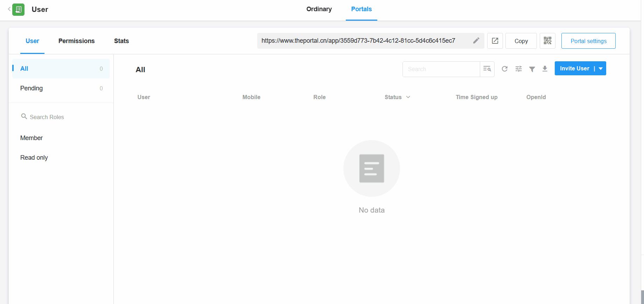Switch to the Ordinary tab
Viewport: 644px width, 304px height.
pyautogui.click(x=319, y=9)
